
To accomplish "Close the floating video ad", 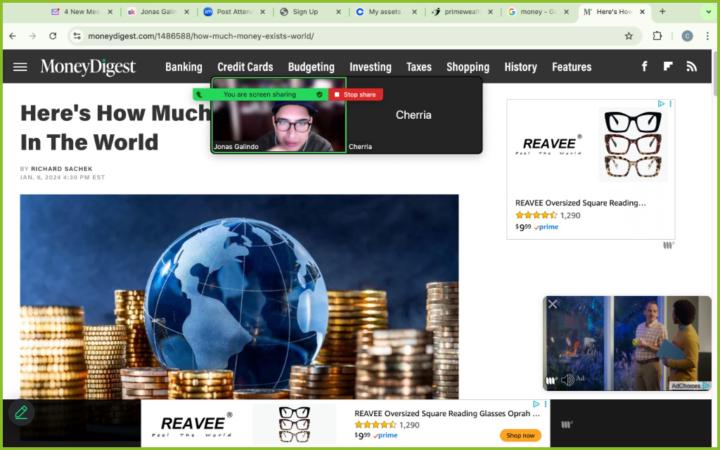I will 553,304.
